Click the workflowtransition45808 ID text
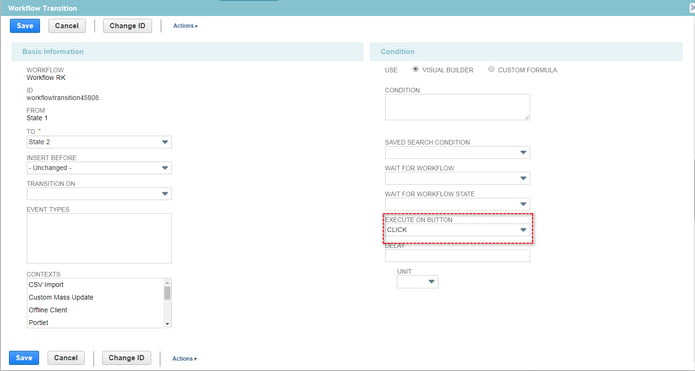 [x=62, y=98]
